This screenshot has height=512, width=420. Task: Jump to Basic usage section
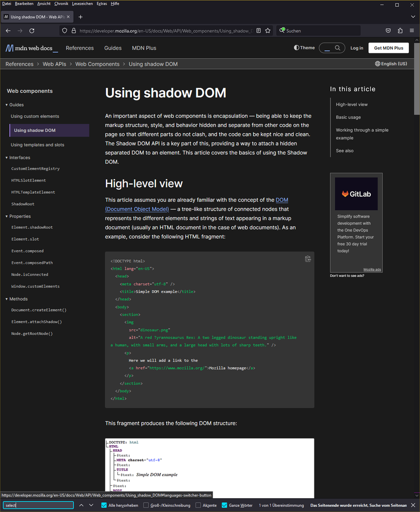[348, 117]
